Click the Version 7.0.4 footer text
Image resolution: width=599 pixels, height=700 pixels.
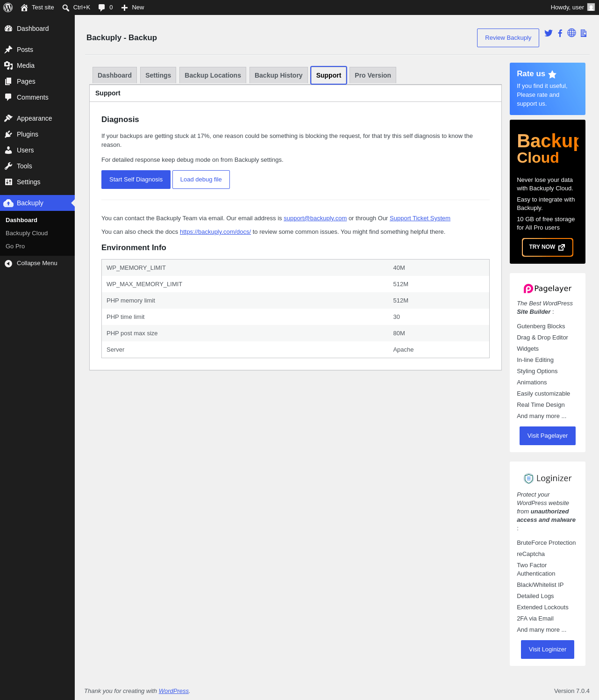[572, 691]
